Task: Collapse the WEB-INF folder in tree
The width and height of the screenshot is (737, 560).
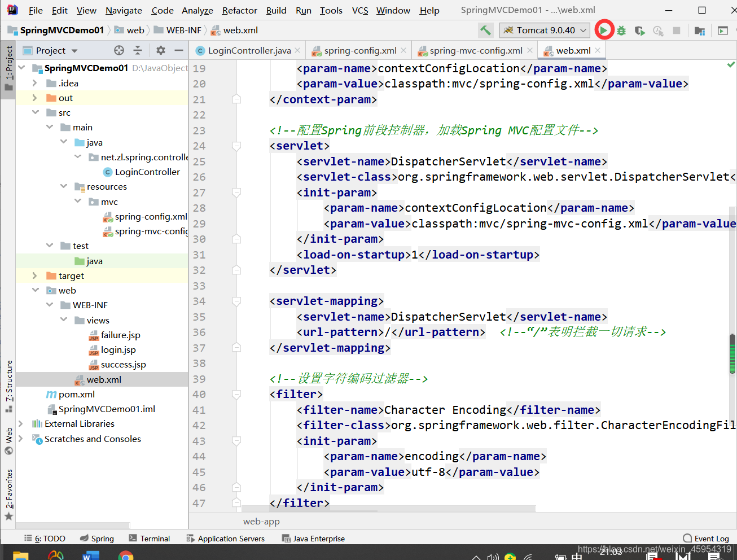Action: pyautogui.click(x=50, y=305)
